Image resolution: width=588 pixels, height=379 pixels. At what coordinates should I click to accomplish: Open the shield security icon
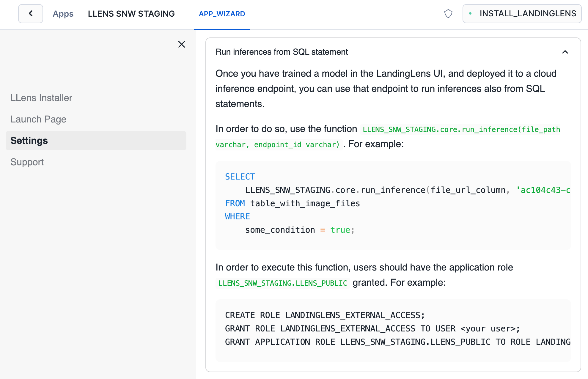[x=448, y=14]
